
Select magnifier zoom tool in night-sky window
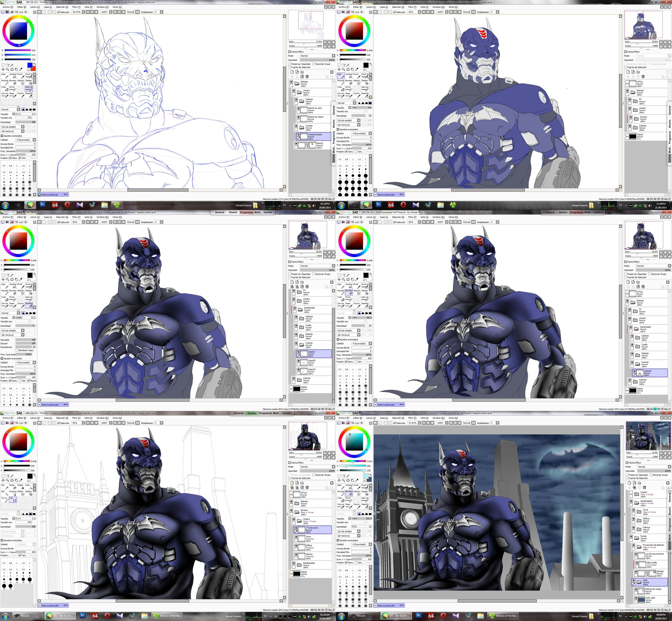[343, 480]
